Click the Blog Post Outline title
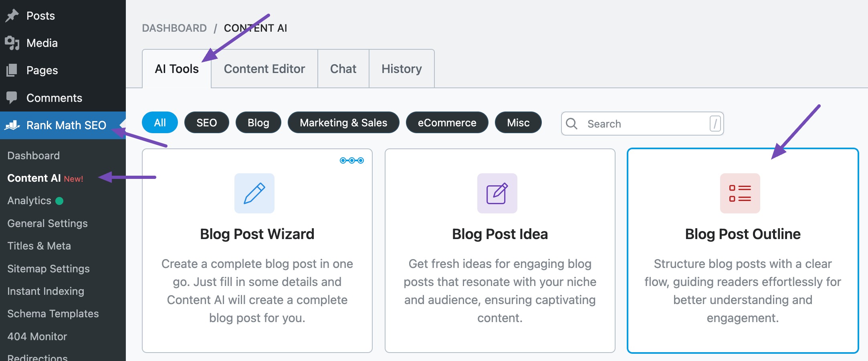This screenshot has width=868, height=361. point(743,234)
